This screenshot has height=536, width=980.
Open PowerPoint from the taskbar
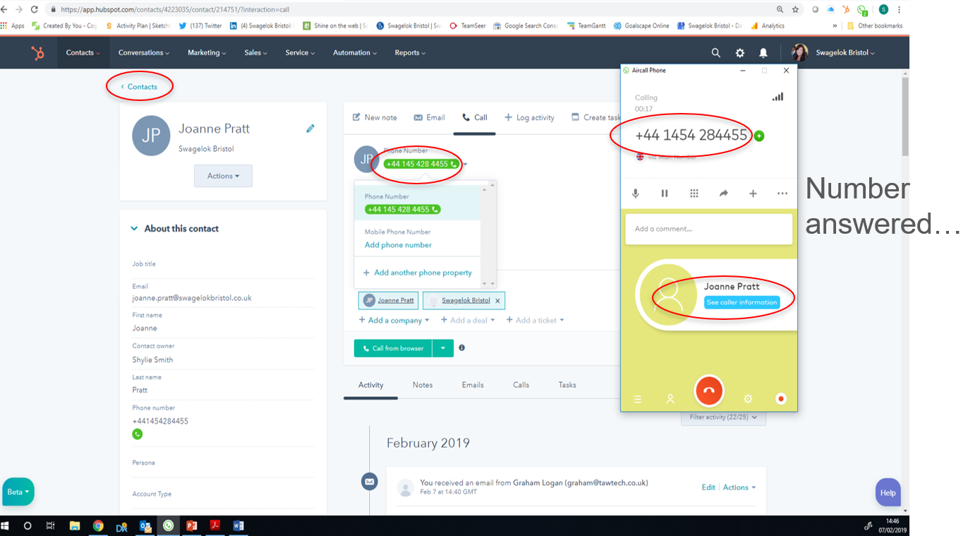[x=191, y=526]
